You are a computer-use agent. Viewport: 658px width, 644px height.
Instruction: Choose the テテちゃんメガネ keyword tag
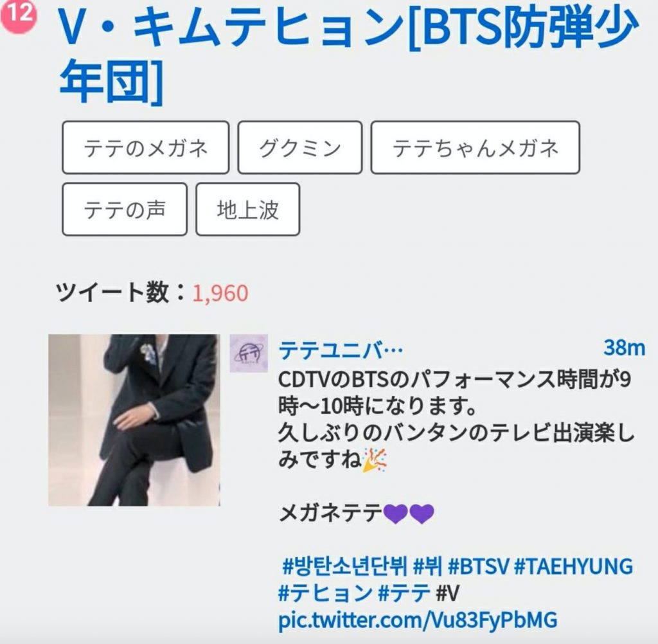[475, 147]
